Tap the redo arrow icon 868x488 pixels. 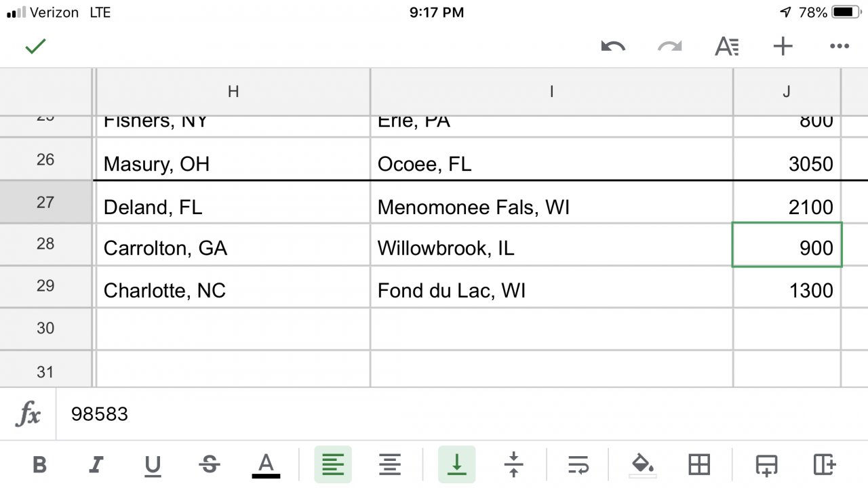tap(670, 46)
